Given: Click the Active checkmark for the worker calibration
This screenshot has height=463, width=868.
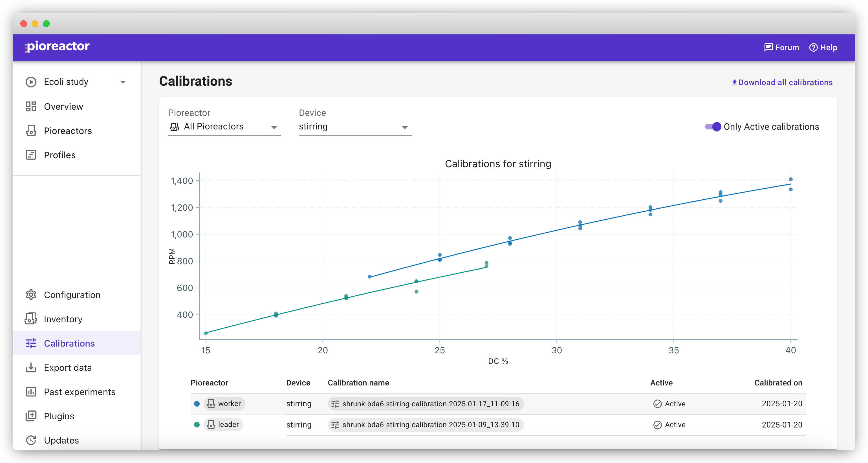Looking at the screenshot, I should point(657,404).
